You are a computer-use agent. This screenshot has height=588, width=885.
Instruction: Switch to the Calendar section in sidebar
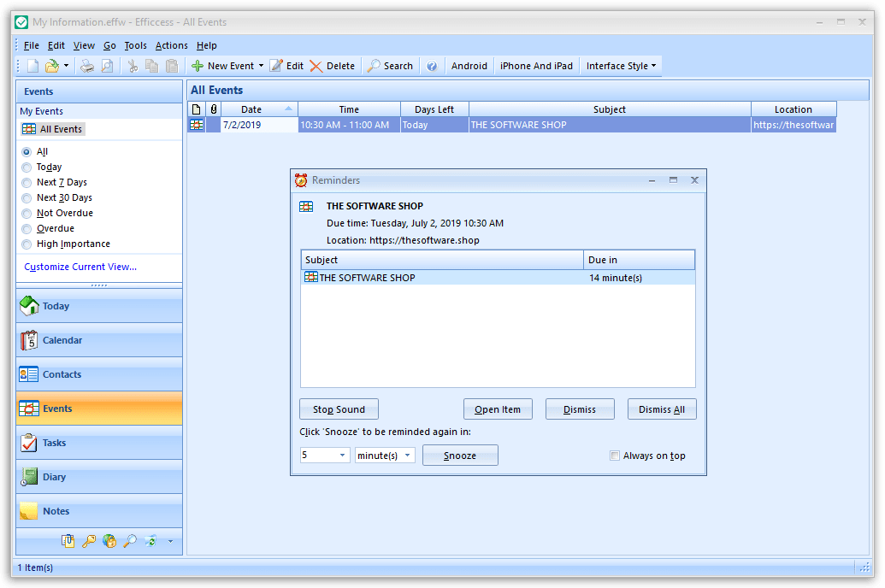tap(62, 340)
